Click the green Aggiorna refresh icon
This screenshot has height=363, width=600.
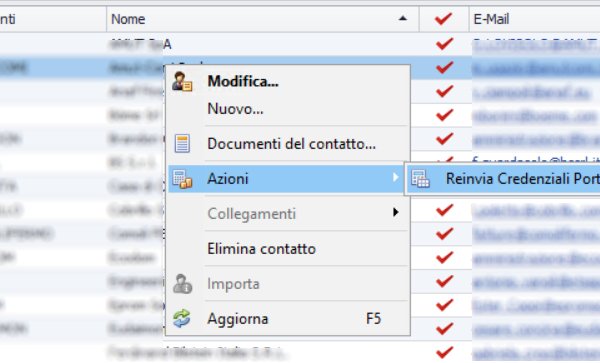(x=182, y=319)
